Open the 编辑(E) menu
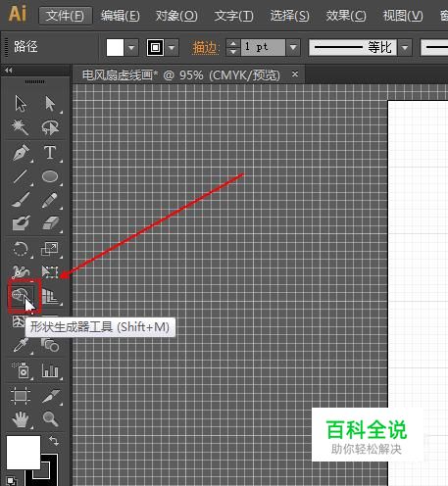This screenshot has height=486, width=448. [x=121, y=16]
